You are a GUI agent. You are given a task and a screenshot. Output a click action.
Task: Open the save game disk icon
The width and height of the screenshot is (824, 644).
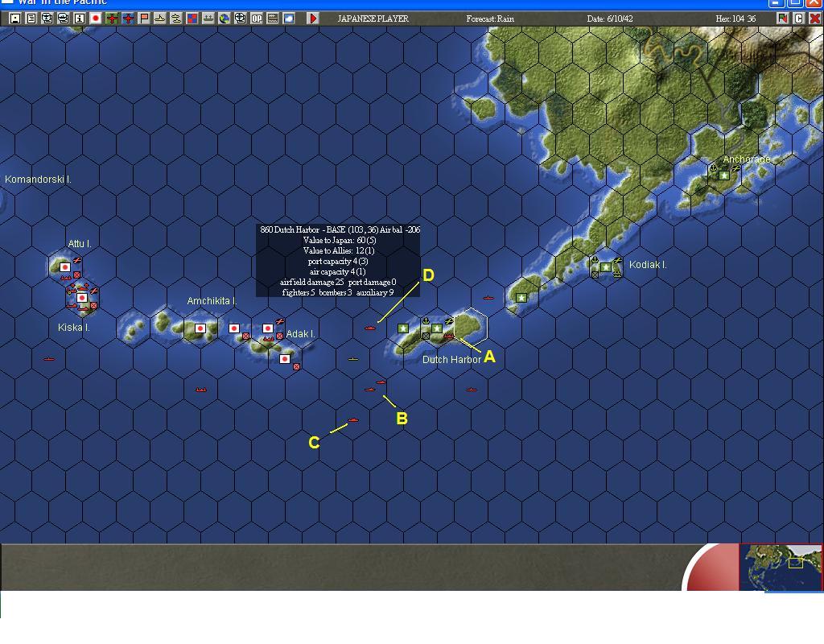15,19
